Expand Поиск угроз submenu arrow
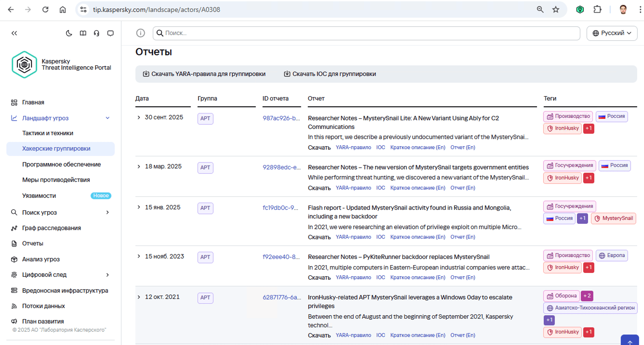The image size is (644, 345). tap(107, 212)
